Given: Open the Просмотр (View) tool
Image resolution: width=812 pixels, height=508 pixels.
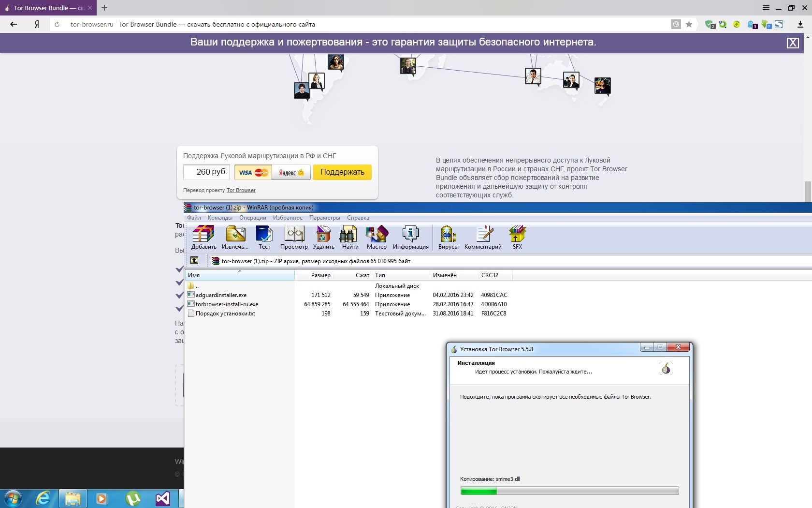Looking at the screenshot, I should tap(294, 237).
